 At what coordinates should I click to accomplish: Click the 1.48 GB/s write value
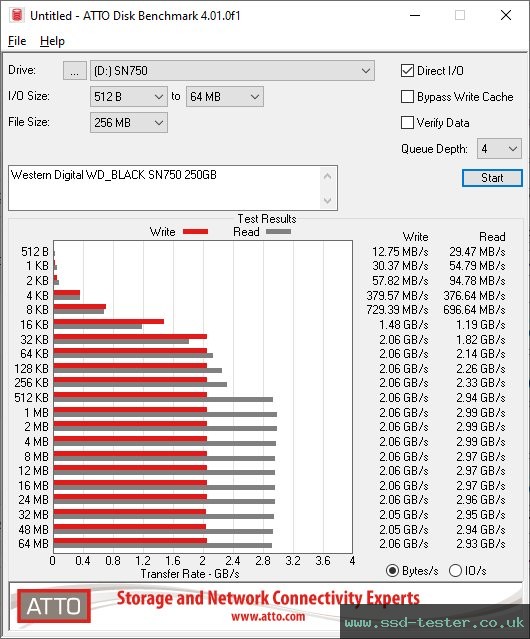[x=404, y=325]
